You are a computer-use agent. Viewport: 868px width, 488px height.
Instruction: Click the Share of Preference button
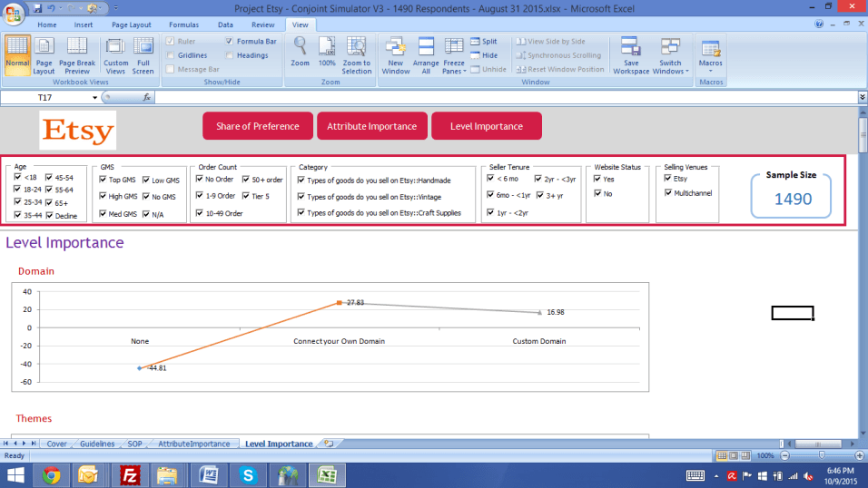click(257, 126)
